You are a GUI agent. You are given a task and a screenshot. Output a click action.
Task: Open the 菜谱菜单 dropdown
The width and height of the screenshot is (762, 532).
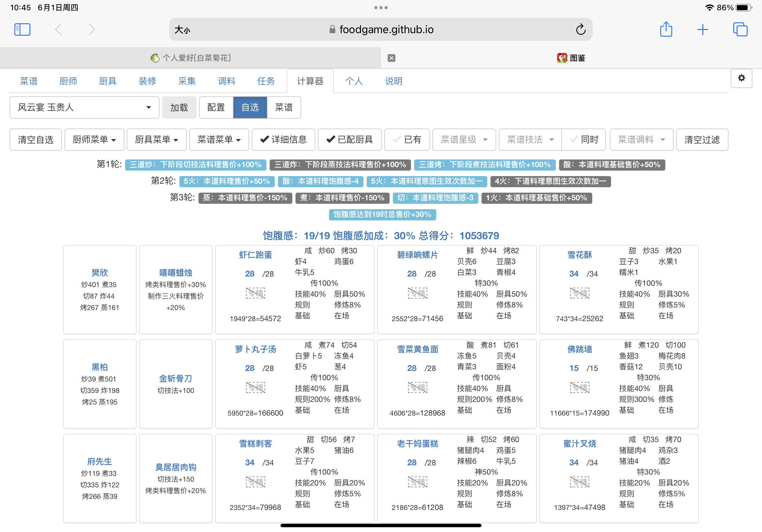coord(219,140)
